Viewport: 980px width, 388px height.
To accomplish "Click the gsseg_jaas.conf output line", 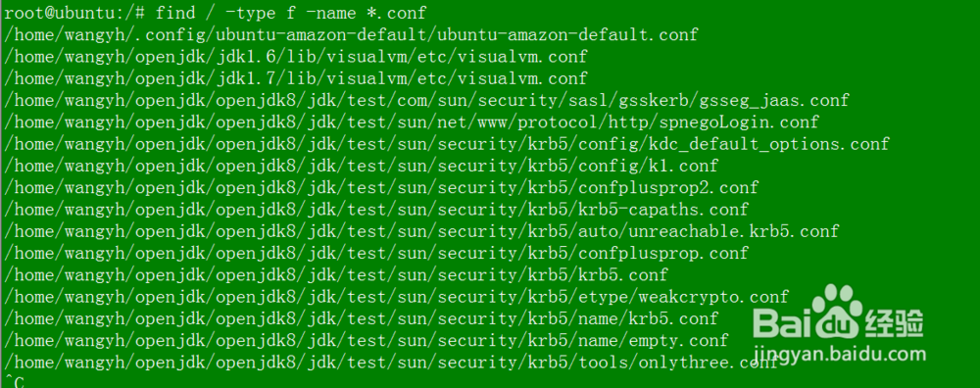I will (426, 100).
